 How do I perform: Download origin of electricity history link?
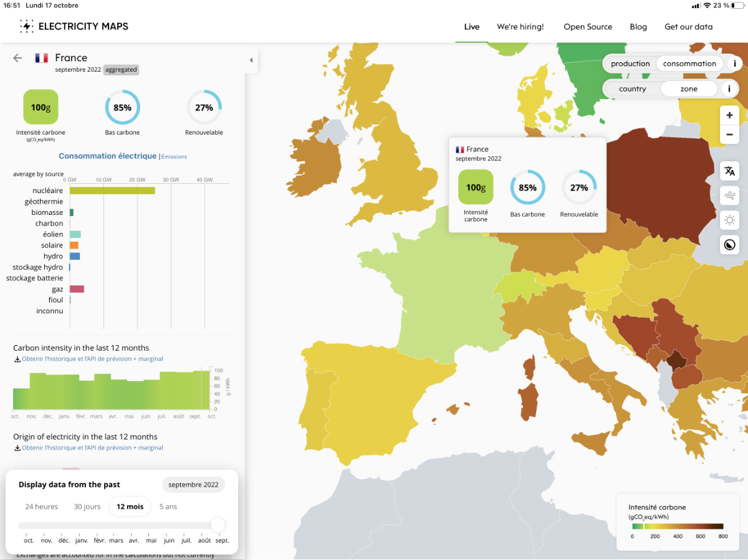pyautogui.click(x=89, y=448)
